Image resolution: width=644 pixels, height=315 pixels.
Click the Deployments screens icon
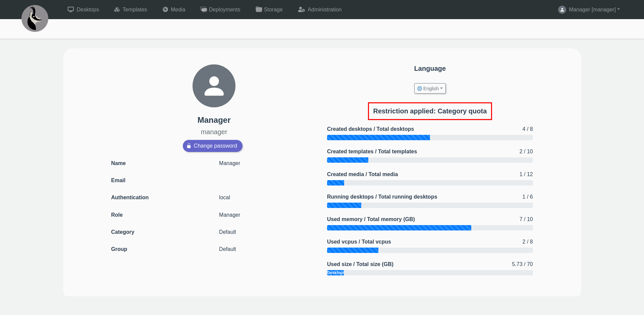[x=204, y=9]
